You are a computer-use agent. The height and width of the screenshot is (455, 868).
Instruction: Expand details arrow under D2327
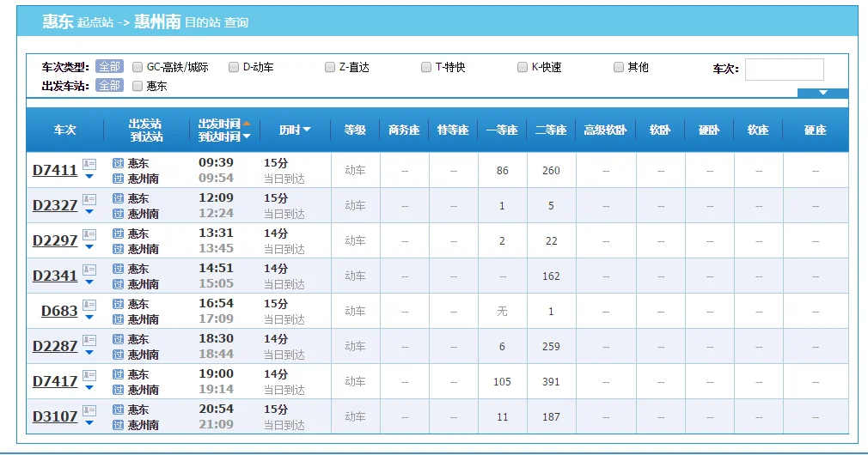[89, 212]
